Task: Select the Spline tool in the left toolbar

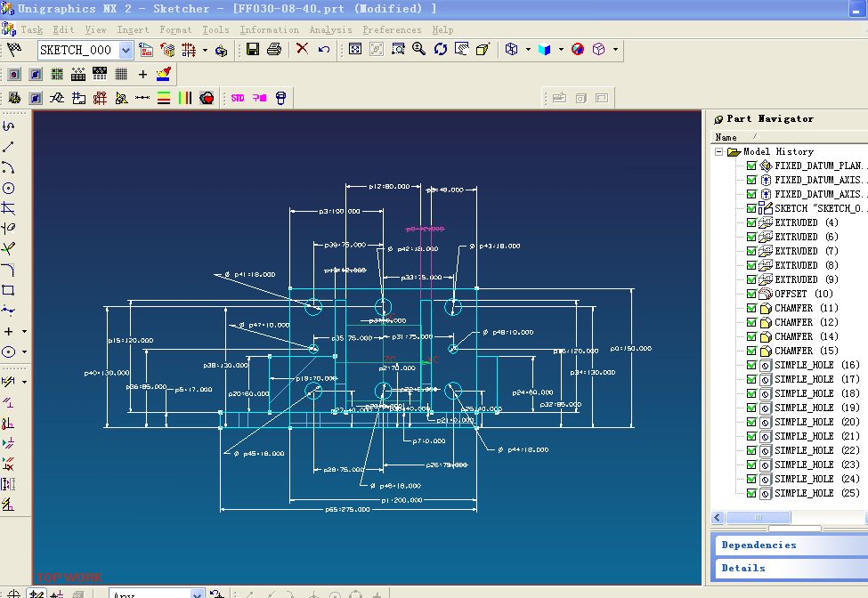Action: [x=8, y=310]
